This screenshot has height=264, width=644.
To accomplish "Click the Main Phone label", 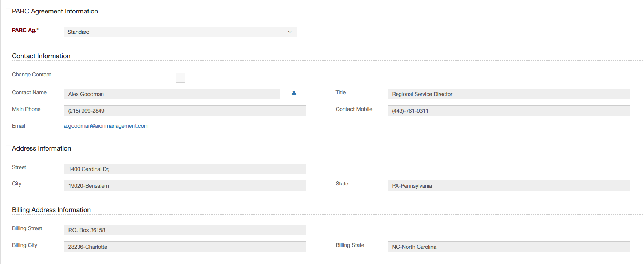I will point(26,109).
